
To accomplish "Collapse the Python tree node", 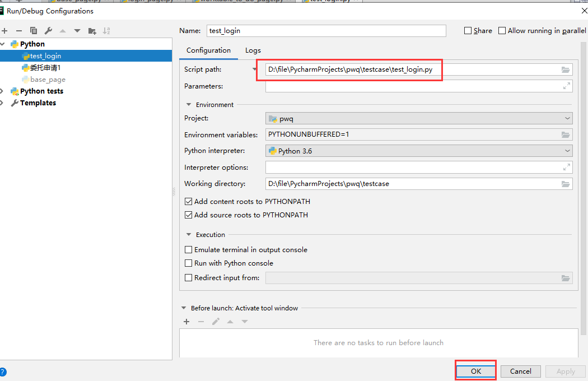I will (3, 44).
